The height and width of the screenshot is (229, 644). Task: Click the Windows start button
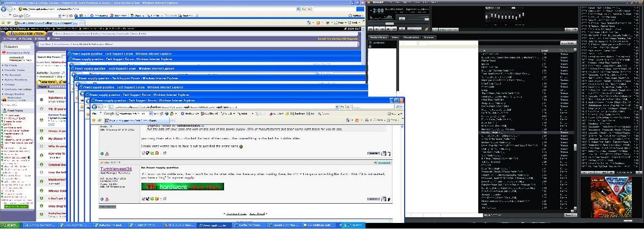point(9,225)
